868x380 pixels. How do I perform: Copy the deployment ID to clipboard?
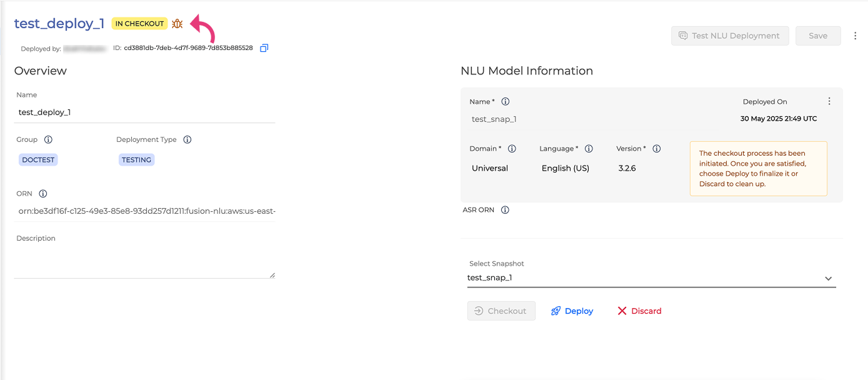pos(264,48)
